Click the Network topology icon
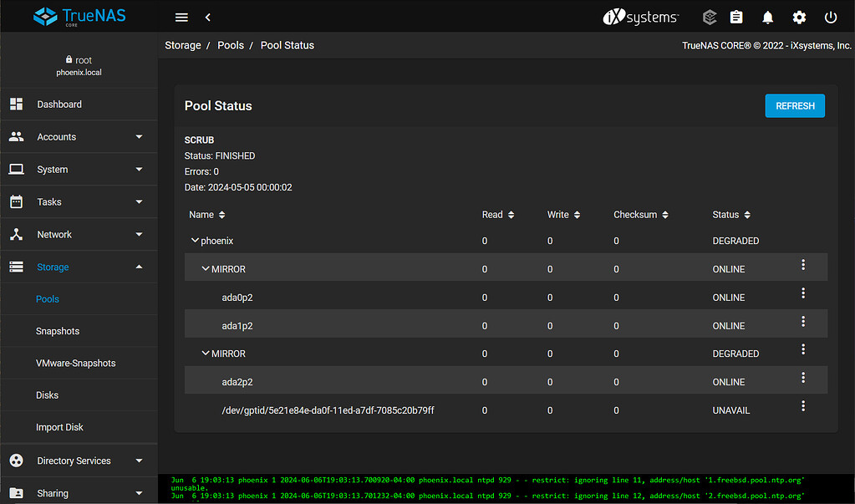855x504 pixels. 17,235
